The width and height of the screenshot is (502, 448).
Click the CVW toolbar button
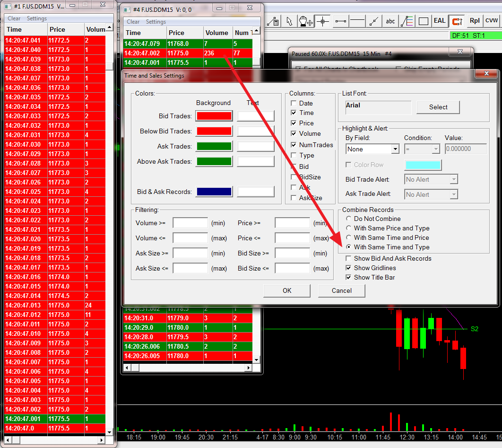coord(492,21)
